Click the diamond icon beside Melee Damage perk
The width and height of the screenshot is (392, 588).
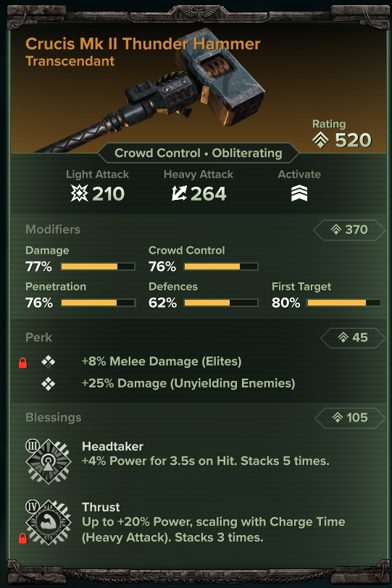coord(49,361)
